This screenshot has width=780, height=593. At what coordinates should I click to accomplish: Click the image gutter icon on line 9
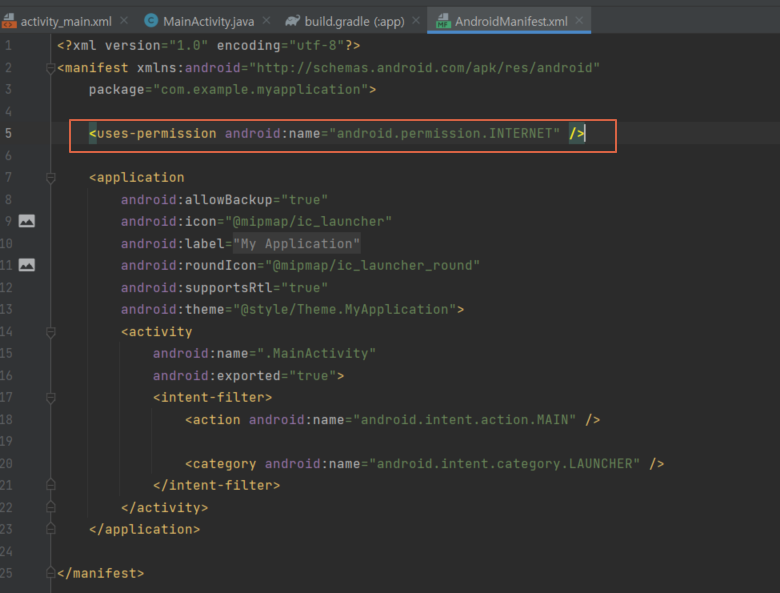click(x=27, y=221)
